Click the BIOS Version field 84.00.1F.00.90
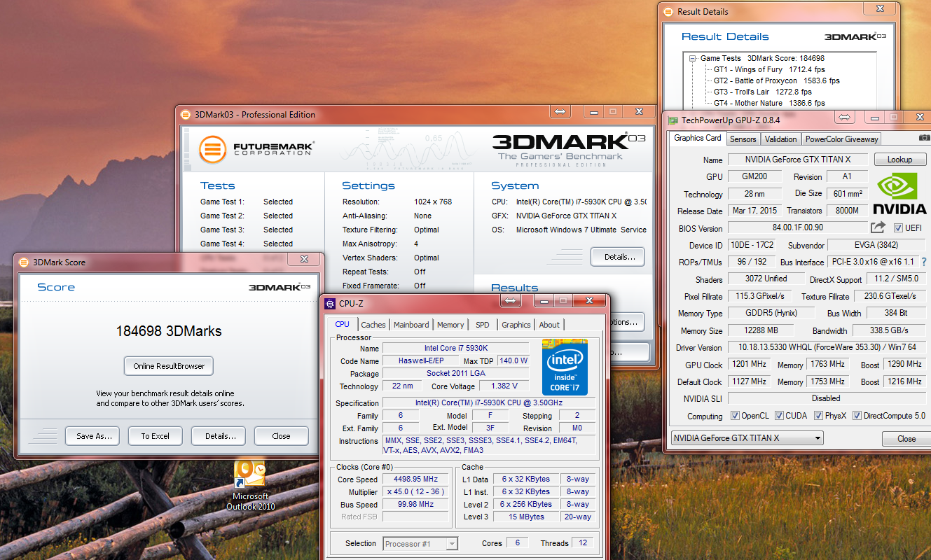 coord(797,227)
